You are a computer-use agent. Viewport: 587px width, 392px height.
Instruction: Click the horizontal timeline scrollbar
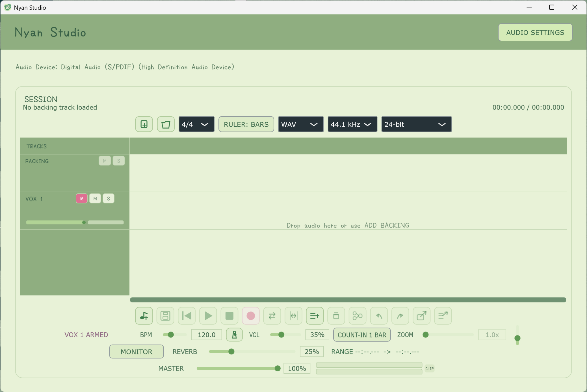[x=348, y=300]
